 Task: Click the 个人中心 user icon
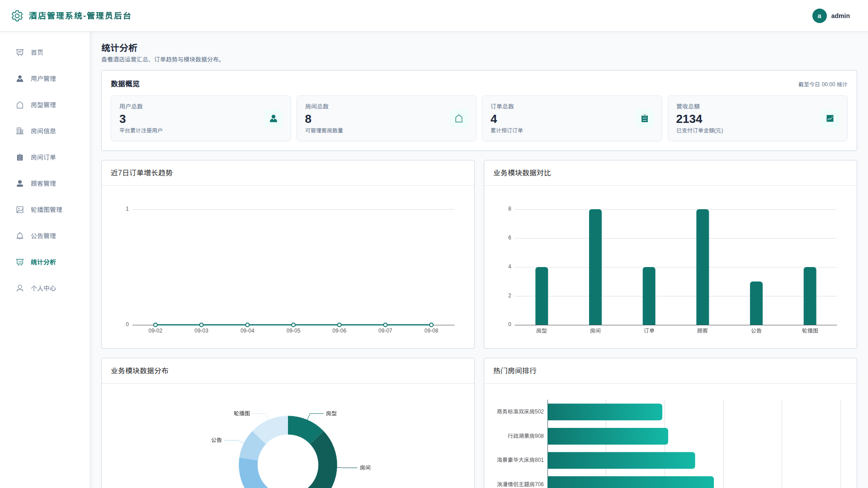click(x=20, y=288)
